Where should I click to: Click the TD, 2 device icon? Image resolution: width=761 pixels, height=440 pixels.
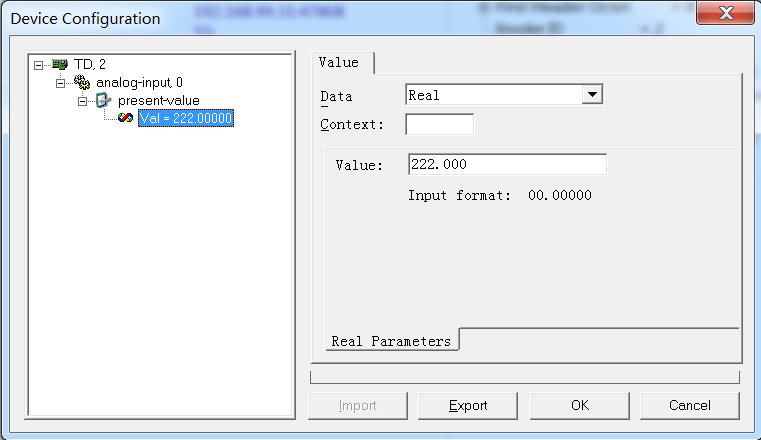point(60,64)
